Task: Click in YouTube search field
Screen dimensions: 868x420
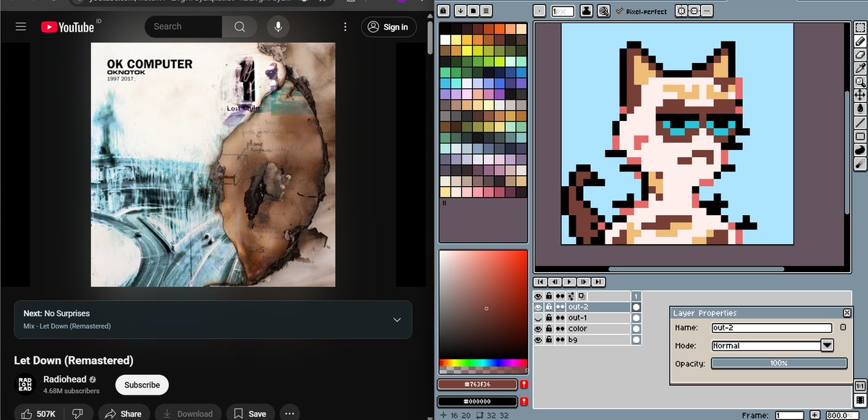Action: (184, 27)
